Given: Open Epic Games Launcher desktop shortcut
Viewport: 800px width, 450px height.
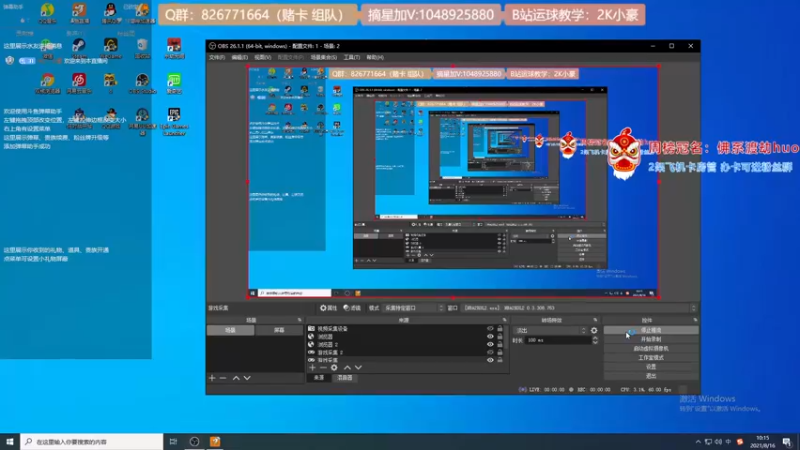Looking at the screenshot, I should pos(174,121).
